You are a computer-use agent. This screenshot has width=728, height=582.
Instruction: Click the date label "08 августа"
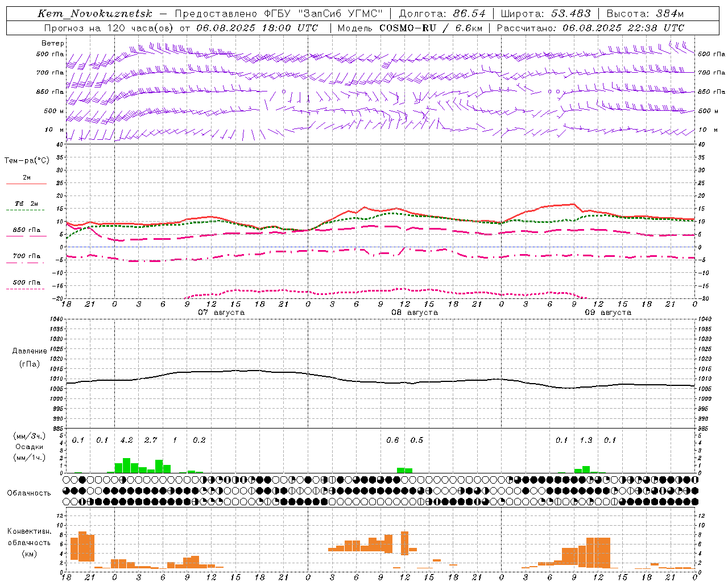click(x=415, y=313)
